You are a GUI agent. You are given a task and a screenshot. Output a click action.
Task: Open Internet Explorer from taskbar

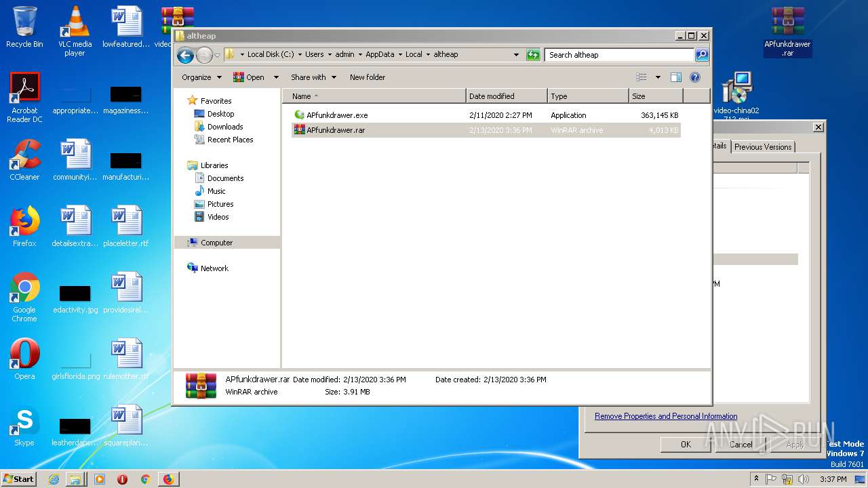[54, 479]
